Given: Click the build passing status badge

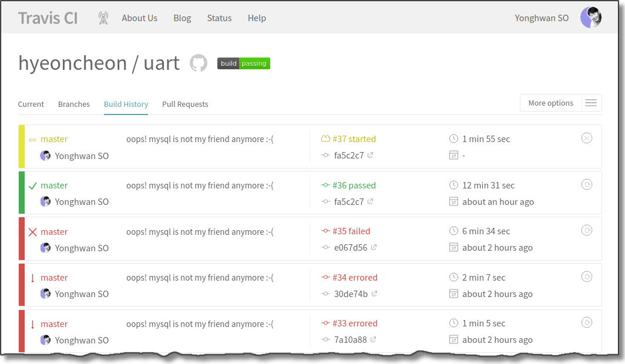Looking at the screenshot, I should pyautogui.click(x=244, y=63).
